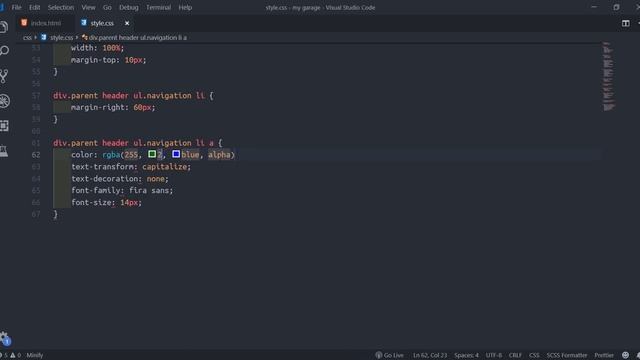Click line number 62 in gutter

coord(36,155)
